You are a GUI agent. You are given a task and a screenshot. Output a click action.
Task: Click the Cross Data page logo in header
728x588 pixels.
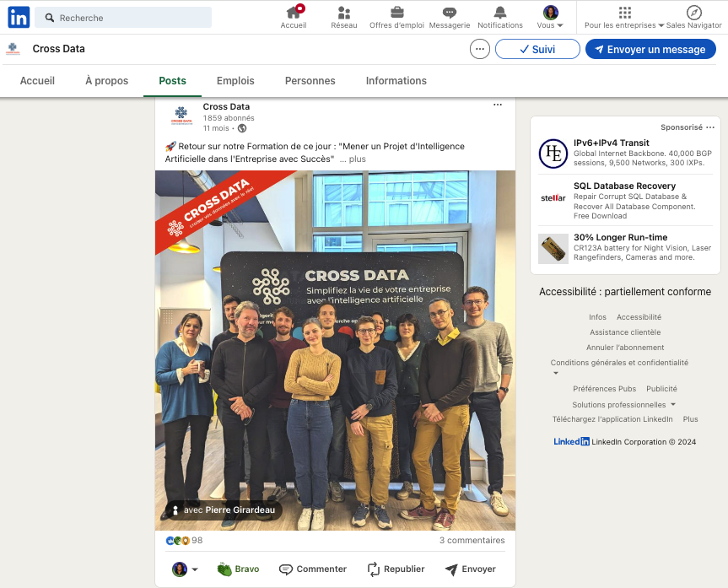point(13,49)
